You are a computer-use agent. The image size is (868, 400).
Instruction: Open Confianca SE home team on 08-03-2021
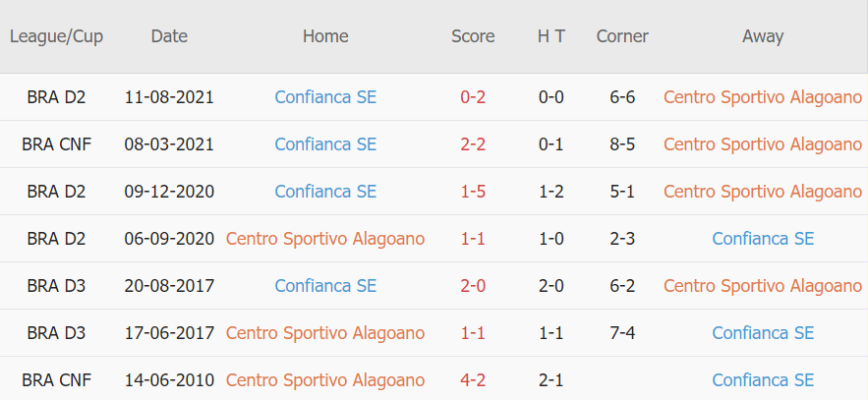[x=325, y=144]
